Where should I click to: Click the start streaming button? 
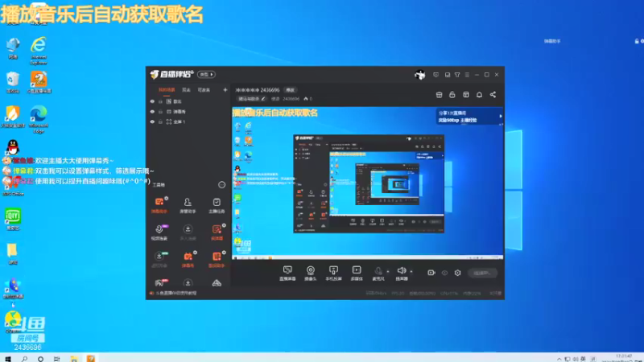(x=482, y=273)
